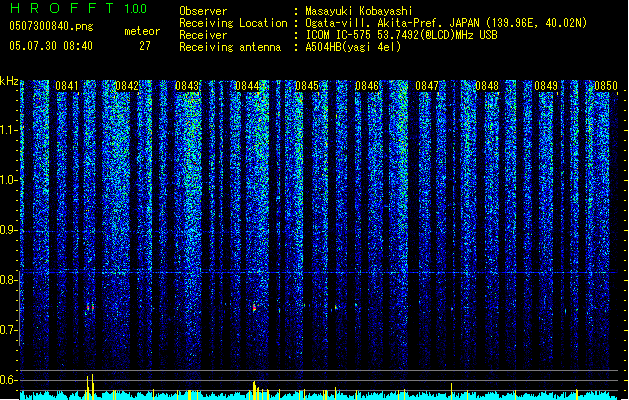Click the 0850 time marker

pyautogui.click(x=606, y=86)
